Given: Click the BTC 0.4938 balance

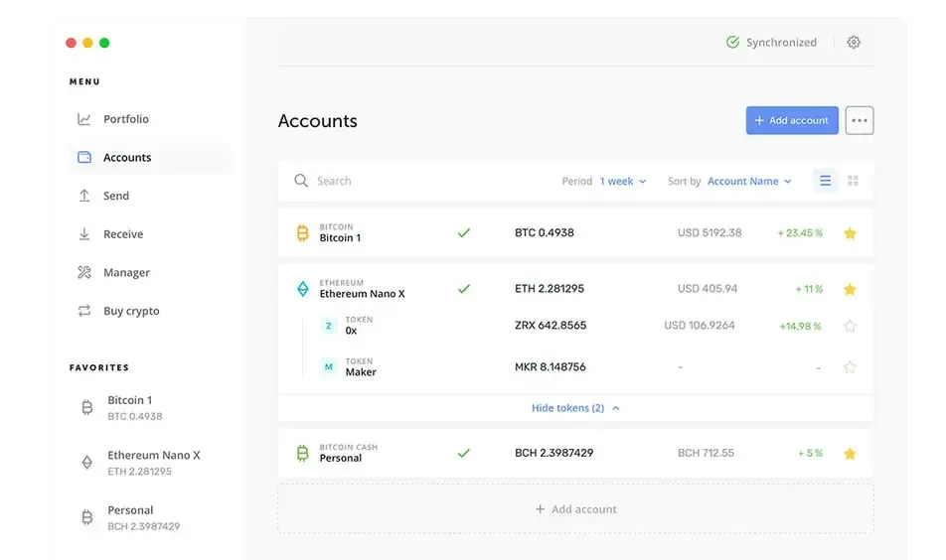Looking at the screenshot, I should pos(545,232).
